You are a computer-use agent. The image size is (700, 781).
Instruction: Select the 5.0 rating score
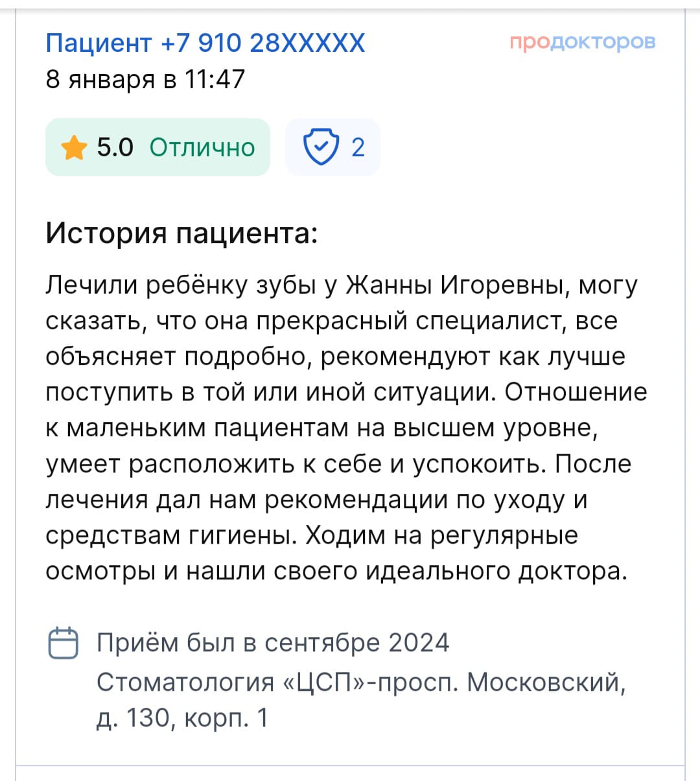(115, 147)
